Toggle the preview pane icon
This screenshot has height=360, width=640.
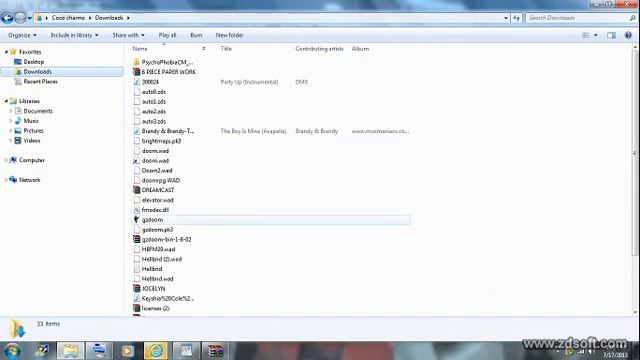point(611,36)
